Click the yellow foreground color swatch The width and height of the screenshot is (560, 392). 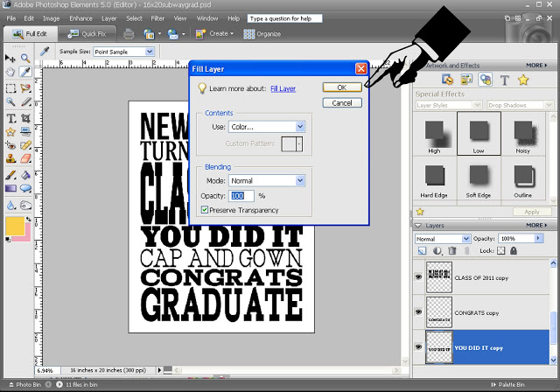tap(15, 226)
